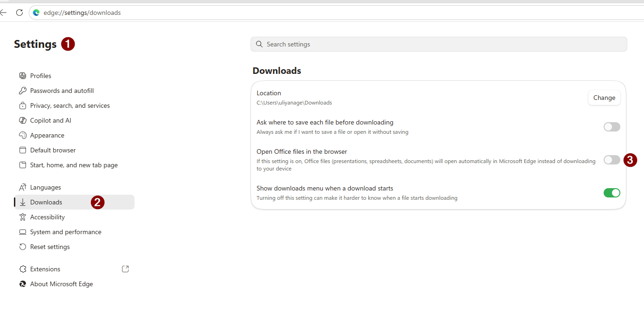Select Copilot and AI in sidebar
The height and width of the screenshot is (315, 644).
[x=74, y=120]
